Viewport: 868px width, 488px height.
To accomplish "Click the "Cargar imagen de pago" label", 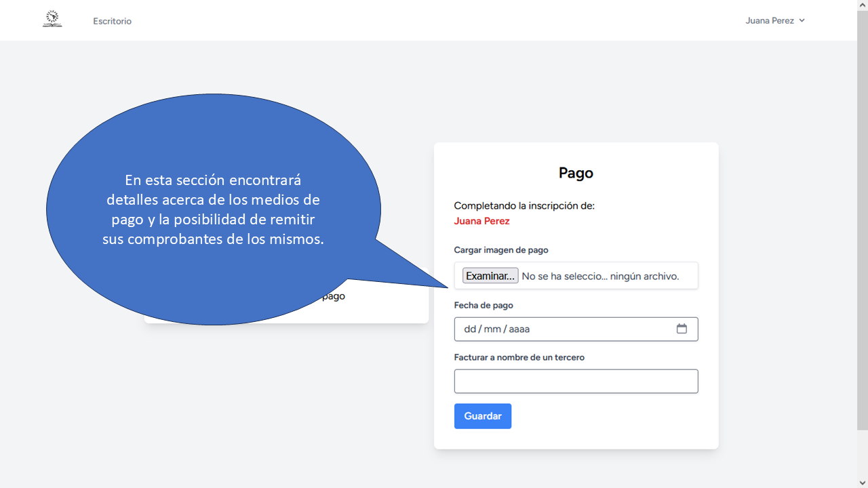I will tap(500, 250).
